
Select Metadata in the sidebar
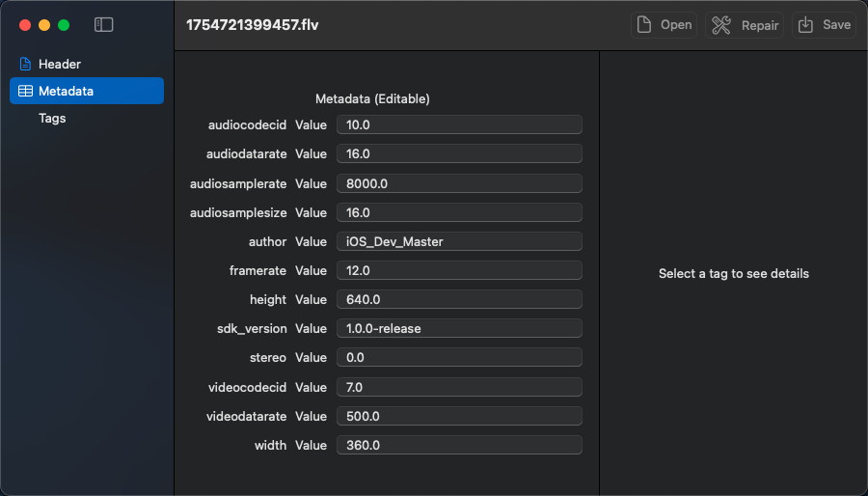point(87,91)
